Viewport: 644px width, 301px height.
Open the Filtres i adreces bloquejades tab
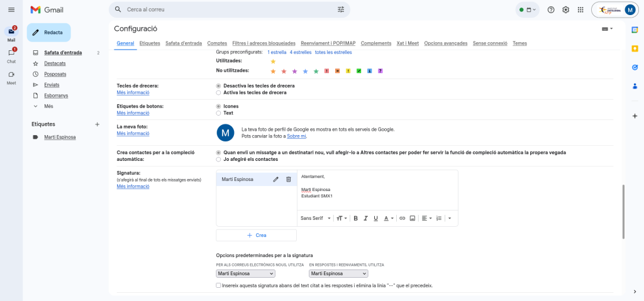coord(264,43)
